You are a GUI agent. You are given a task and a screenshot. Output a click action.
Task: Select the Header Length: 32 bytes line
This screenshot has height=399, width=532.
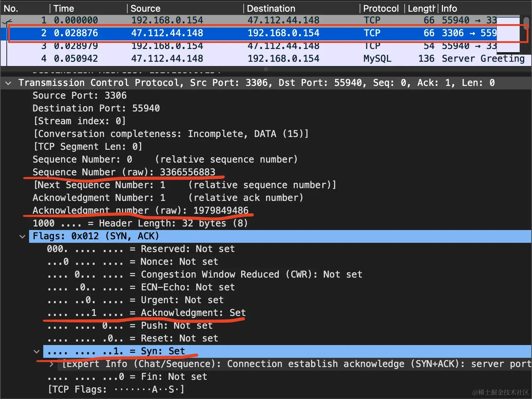[x=140, y=223]
